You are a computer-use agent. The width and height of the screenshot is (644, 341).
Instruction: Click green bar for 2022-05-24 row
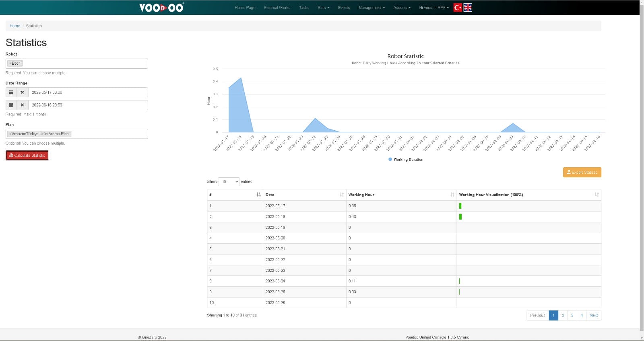click(x=459, y=281)
